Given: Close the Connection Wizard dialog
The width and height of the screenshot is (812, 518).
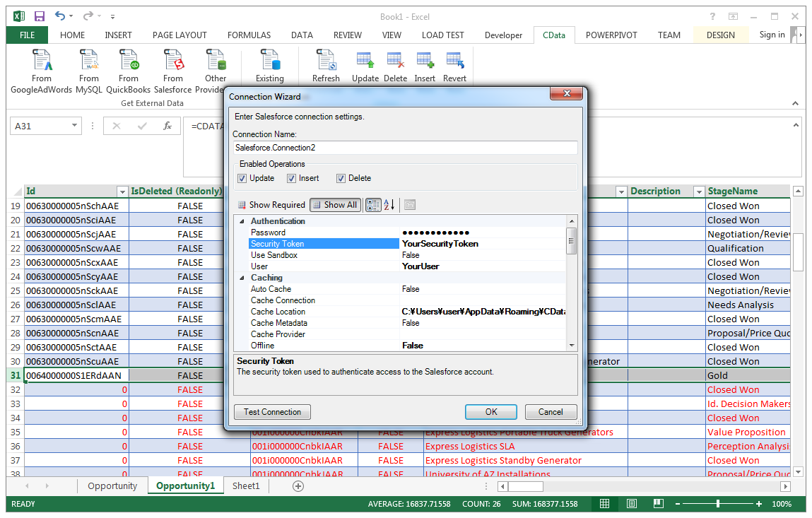Looking at the screenshot, I should click(x=567, y=93).
